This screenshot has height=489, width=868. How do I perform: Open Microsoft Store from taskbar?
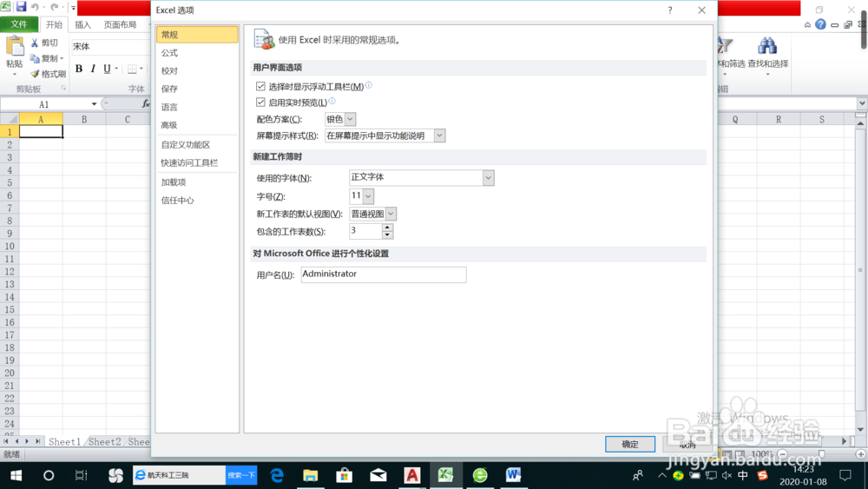[345, 475]
